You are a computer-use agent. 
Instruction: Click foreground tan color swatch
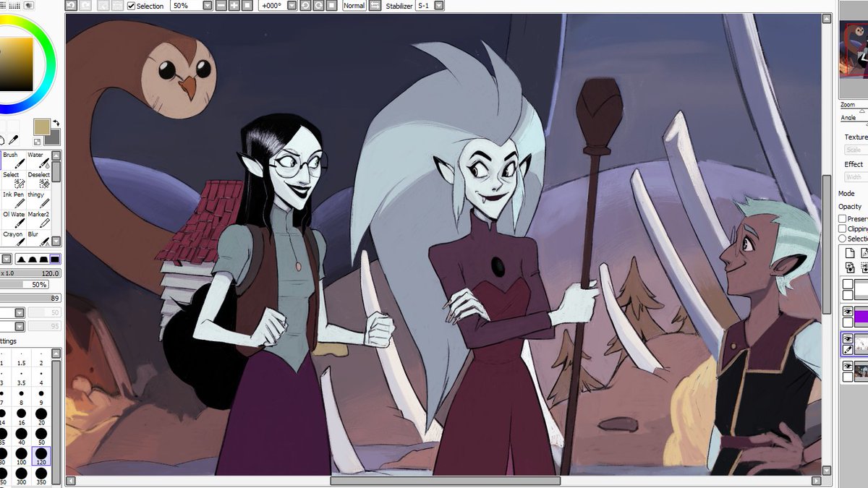(42, 127)
